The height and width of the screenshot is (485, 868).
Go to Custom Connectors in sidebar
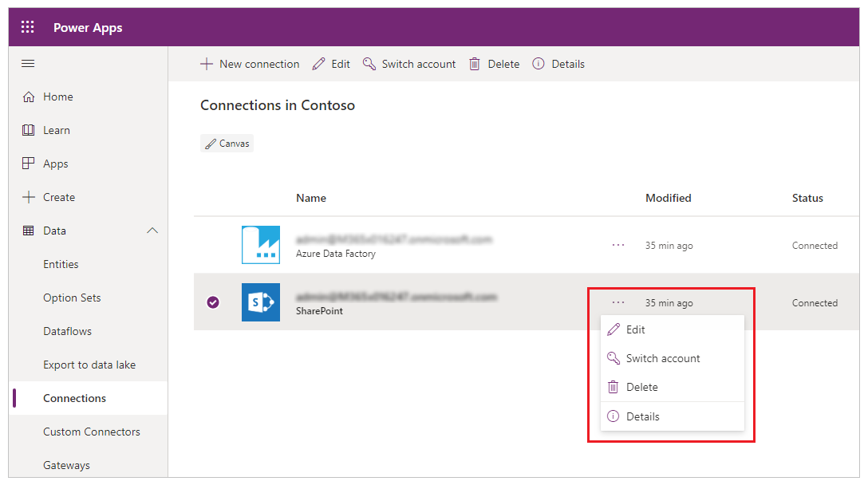91,432
